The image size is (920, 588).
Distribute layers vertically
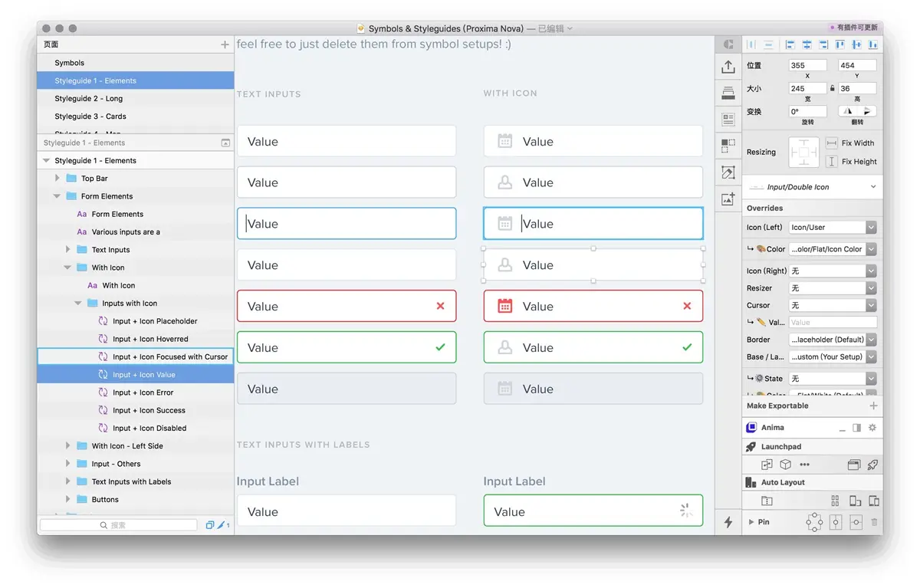(768, 45)
